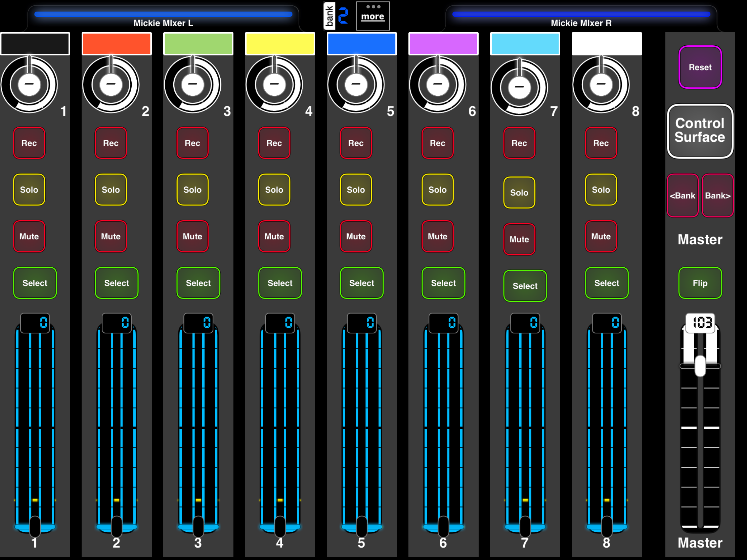Click the bank number 2 display
Screen dimensions: 747x560
pos(344,15)
